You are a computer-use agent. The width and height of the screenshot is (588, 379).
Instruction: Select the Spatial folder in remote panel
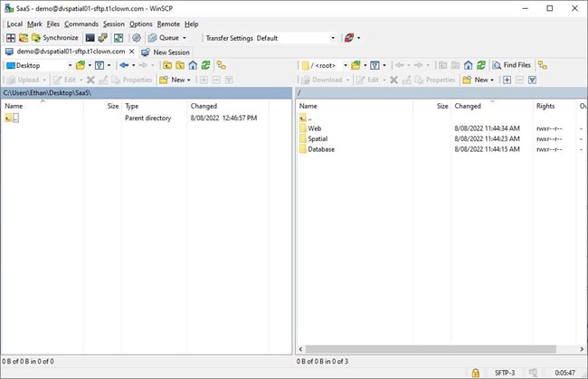(x=318, y=138)
